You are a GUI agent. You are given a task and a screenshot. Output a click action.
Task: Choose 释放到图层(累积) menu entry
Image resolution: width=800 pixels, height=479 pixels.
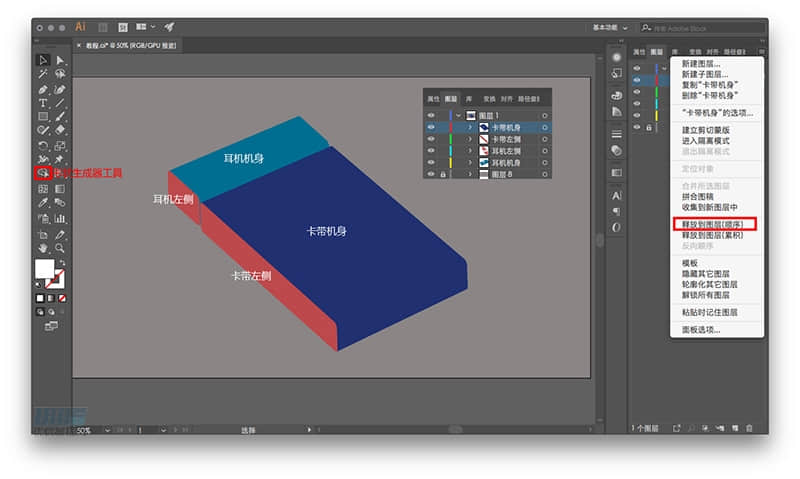coord(712,235)
